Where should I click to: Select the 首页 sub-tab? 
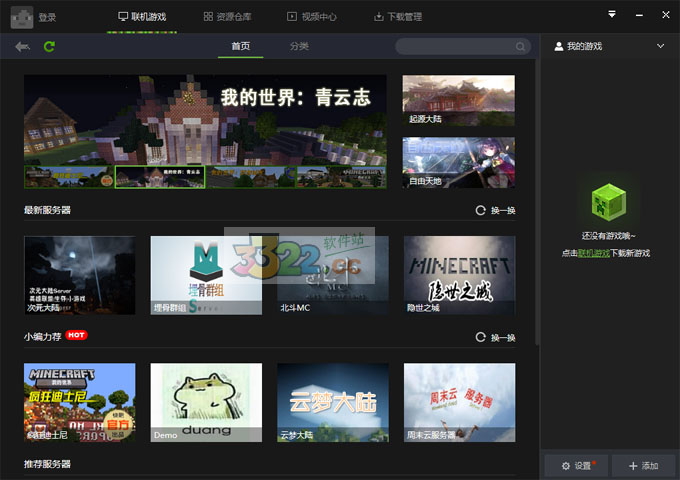(x=241, y=46)
